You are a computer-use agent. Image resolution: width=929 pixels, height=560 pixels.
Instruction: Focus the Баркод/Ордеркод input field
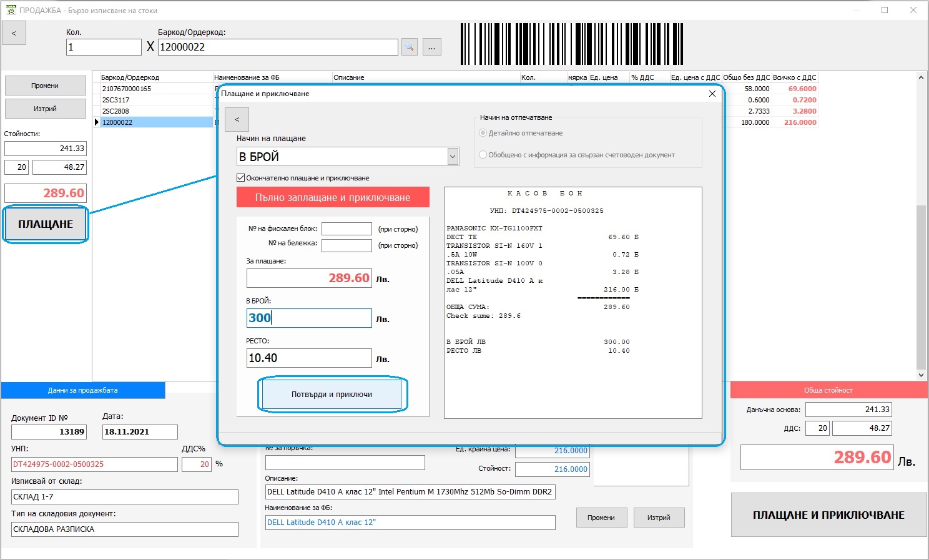[x=278, y=47]
